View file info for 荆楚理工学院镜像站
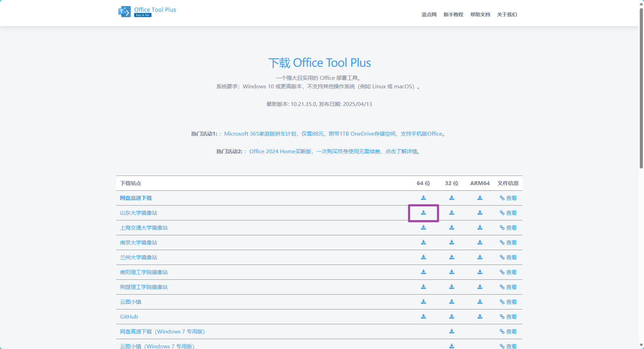 (508, 287)
